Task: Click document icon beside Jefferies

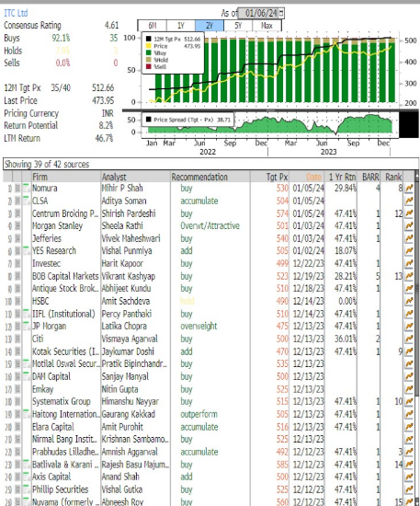Action: click(x=17, y=238)
